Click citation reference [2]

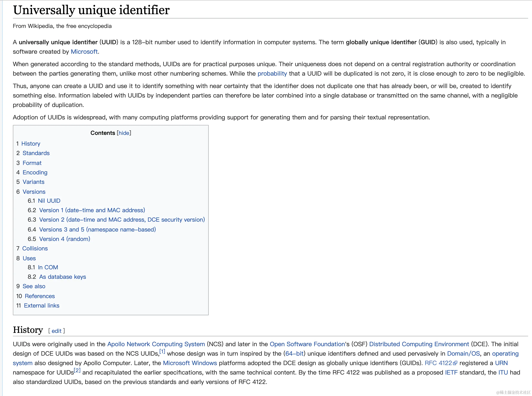point(77,370)
